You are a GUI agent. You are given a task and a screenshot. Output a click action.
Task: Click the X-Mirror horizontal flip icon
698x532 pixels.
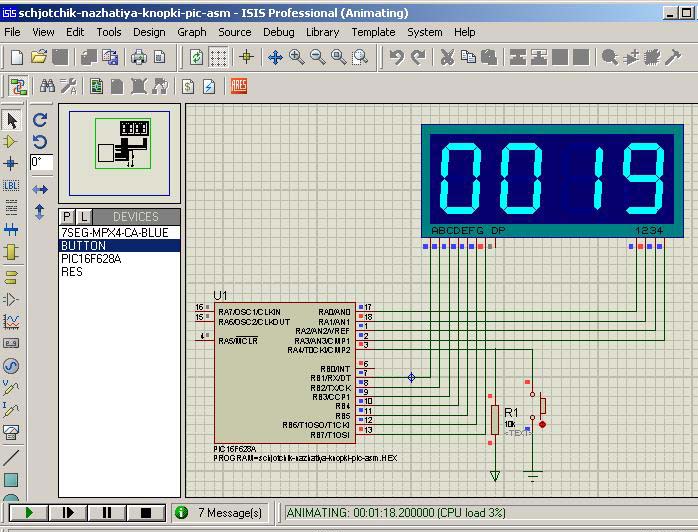[40, 189]
